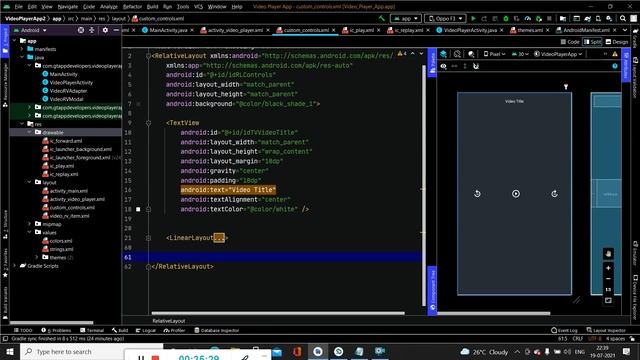640x360 pixels.
Task: Click the Select Opened File target icon
Action: click(81, 30)
